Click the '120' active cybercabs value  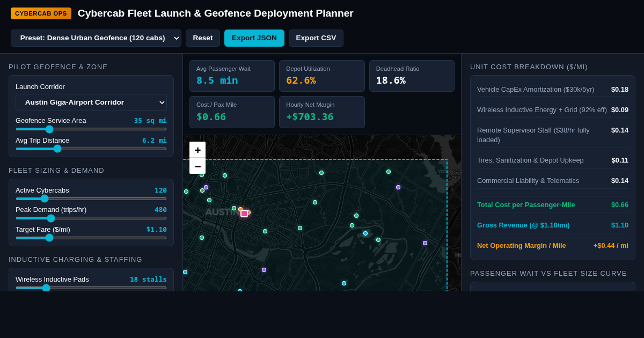pyautogui.click(x=160, y=190)
